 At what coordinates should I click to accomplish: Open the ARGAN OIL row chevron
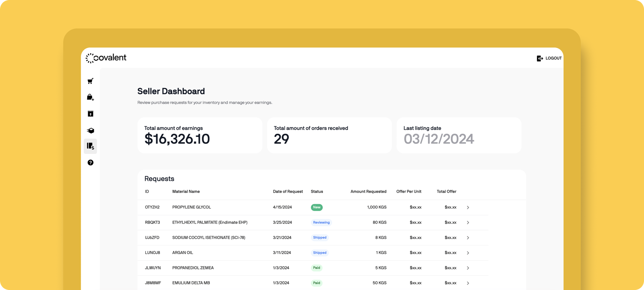(468, 253)
